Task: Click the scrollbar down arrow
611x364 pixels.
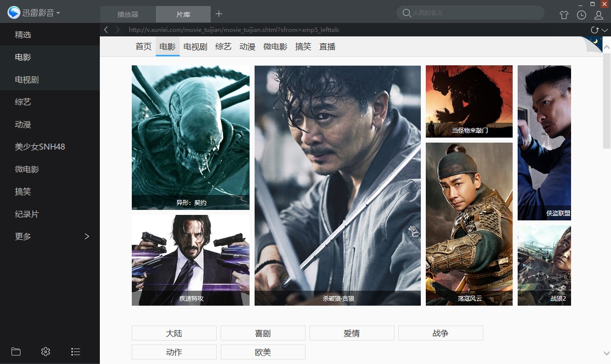Action: click(607, 353)
